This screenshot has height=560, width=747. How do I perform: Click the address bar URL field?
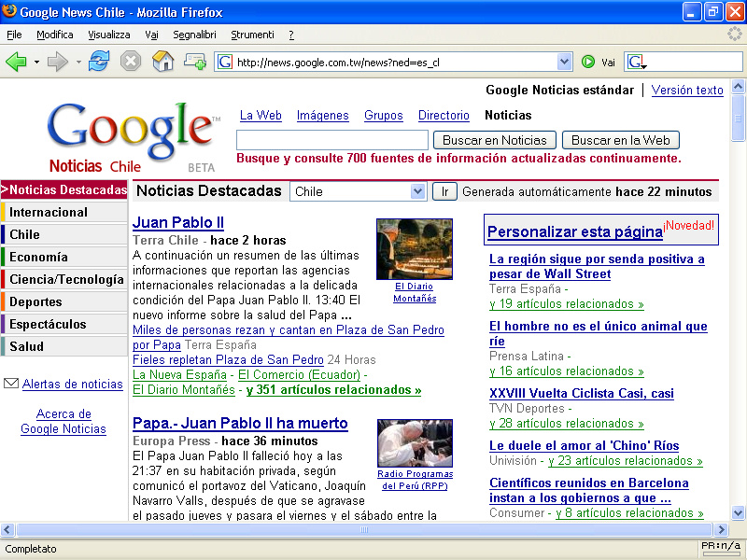pyautogui.click(x=395, y=62)
